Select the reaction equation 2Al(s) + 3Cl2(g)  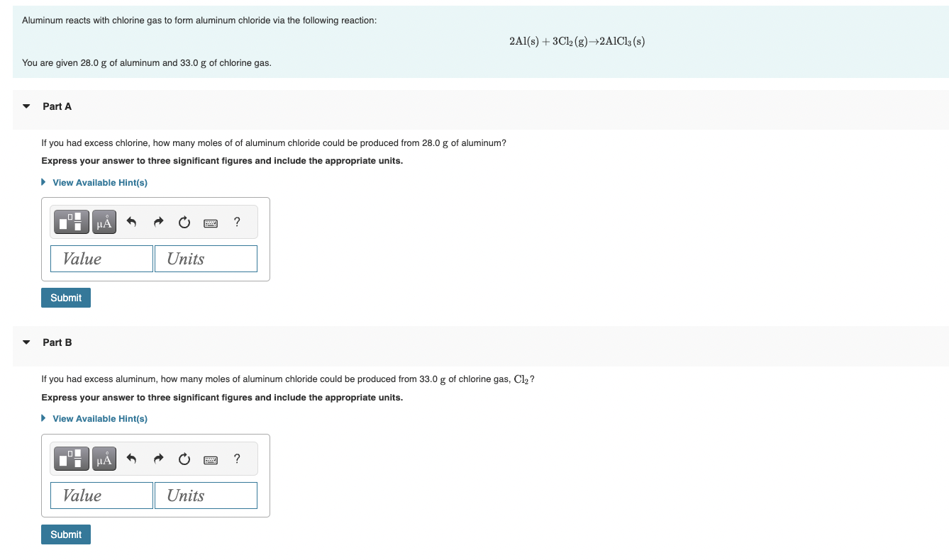pos(577,41)
